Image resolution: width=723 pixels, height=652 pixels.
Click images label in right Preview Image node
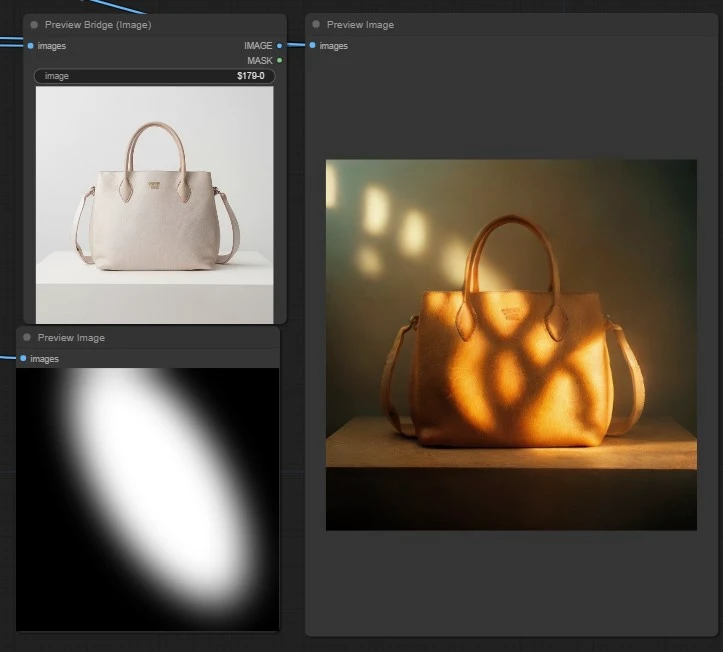333,46
